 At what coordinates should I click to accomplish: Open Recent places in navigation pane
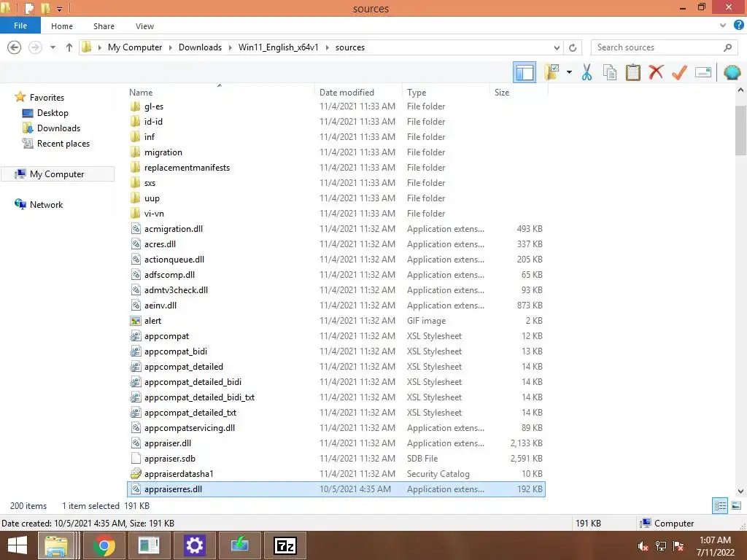(x=63, y=144)
